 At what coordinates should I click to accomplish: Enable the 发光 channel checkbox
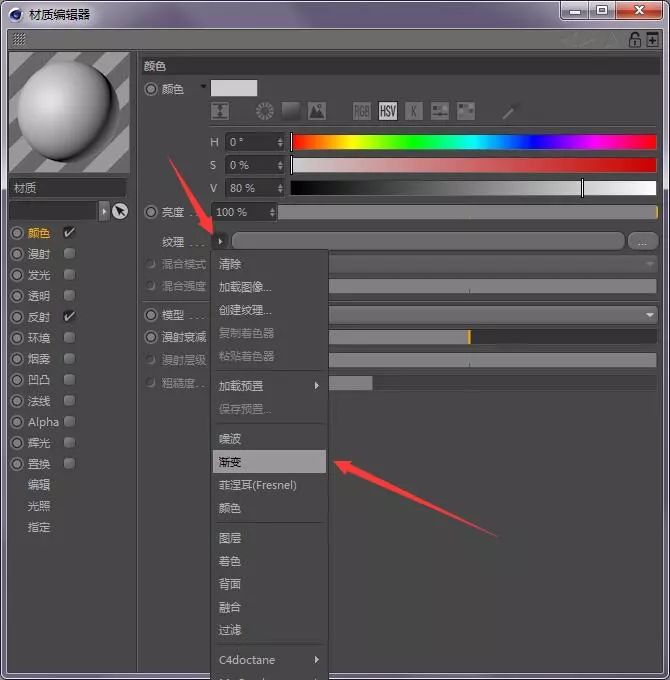point(69,275)
